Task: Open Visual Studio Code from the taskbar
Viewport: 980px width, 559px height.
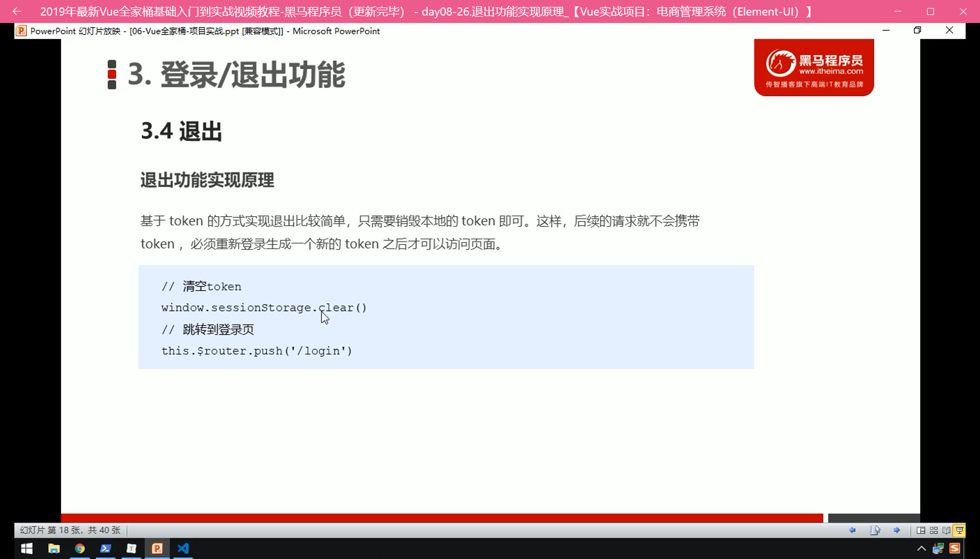Action: [x=183, y=549]
